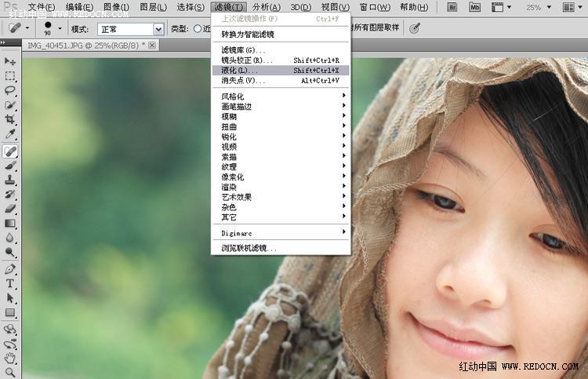Select the Rectangular Marquee tool
This screenshot has width=588, height=379.
(x=10, y=76)
